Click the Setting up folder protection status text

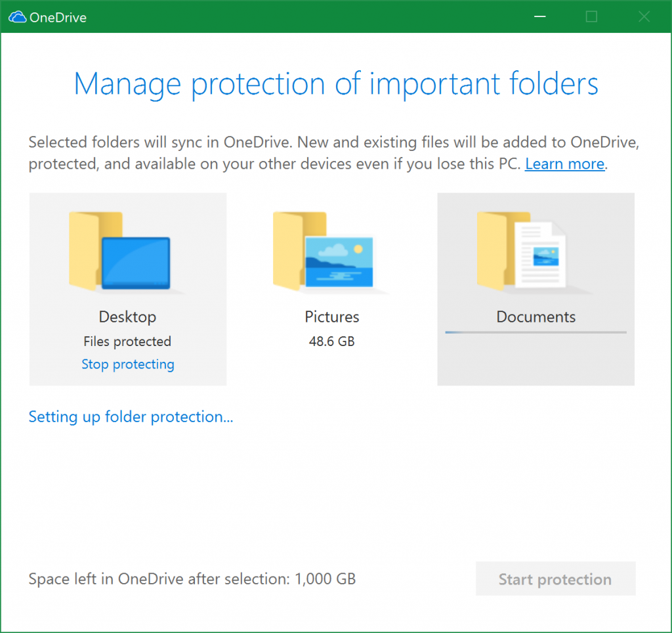131,417
